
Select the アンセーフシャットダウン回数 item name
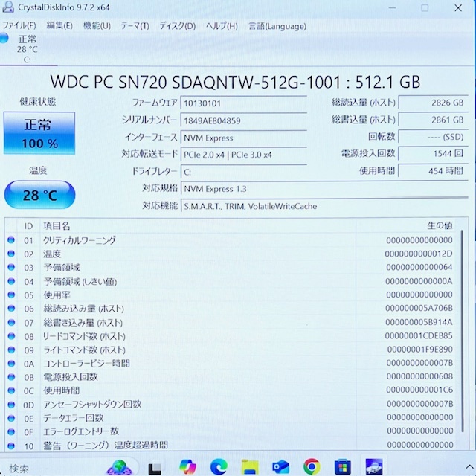coord(92,404)
